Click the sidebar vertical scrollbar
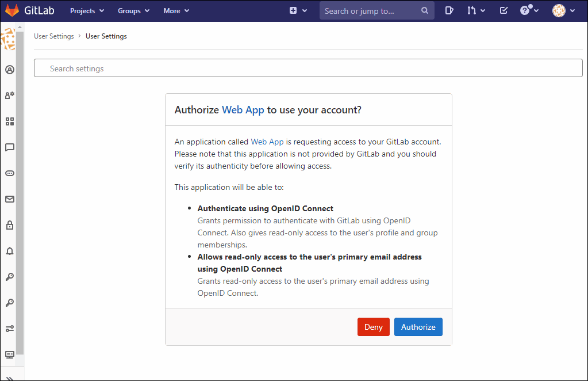The width and height of the screenshot is (588, 381). 20,192
